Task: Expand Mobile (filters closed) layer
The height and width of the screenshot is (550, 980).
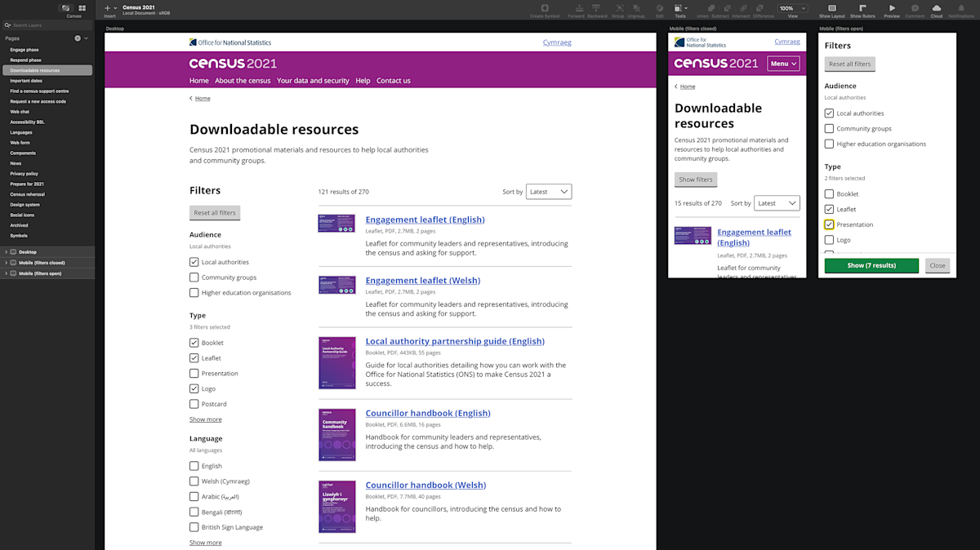Action: click(x=6, y=263)
